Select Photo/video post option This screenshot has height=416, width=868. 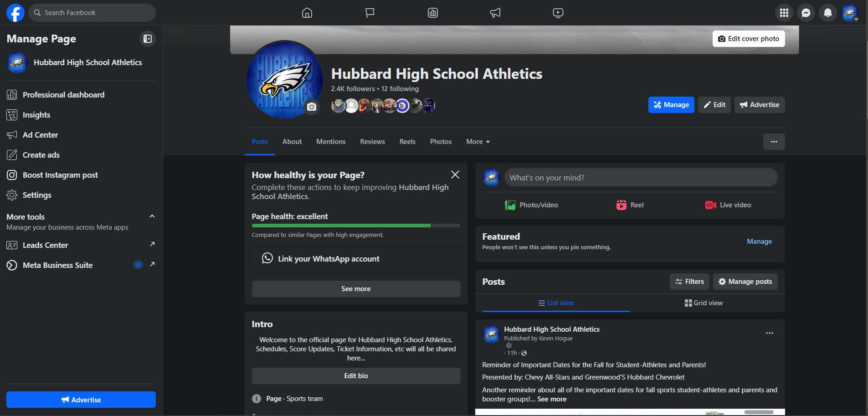pyautogui.click(x=531, y=205)
